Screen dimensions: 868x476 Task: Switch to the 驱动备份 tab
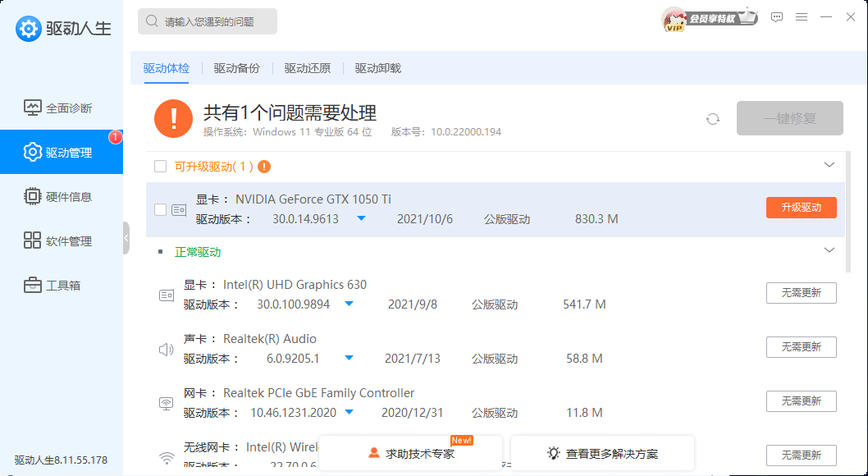pyautogui.click(x=237, y=68)
